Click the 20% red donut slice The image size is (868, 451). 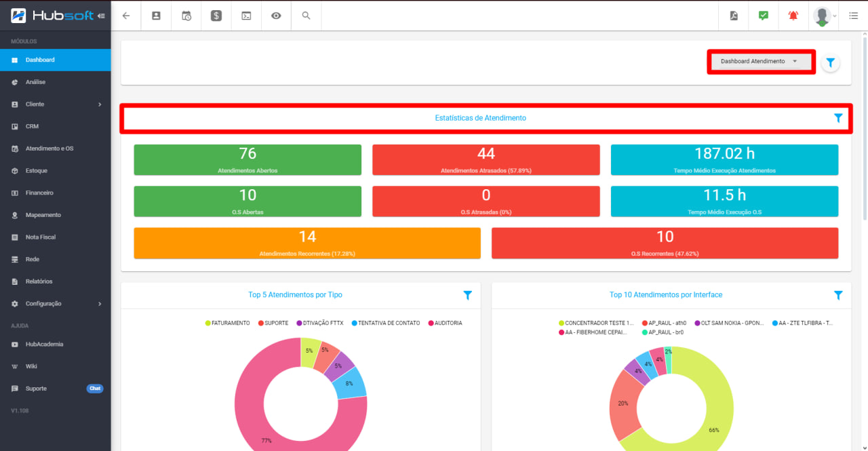(623, 403)
